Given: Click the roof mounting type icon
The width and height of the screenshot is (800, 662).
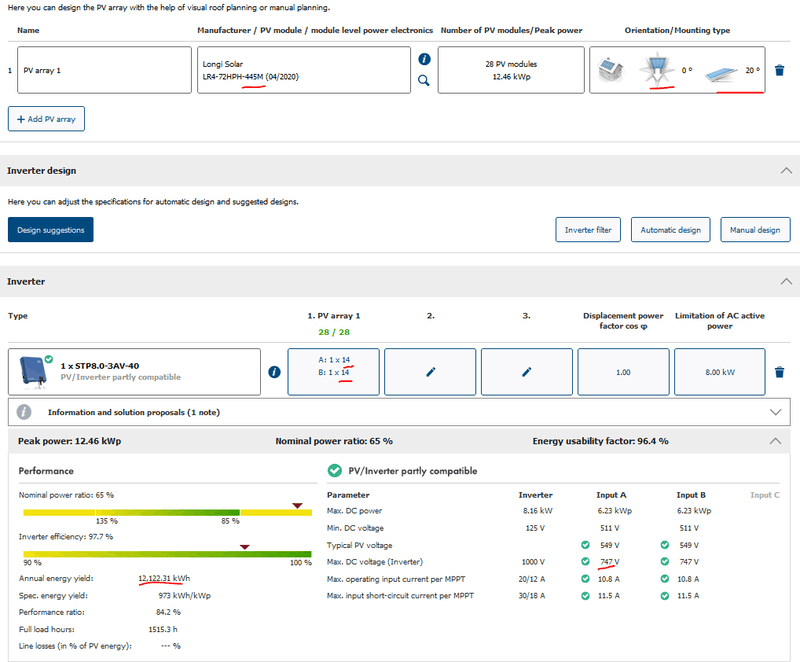Looking at the screenshot, I should (x=608, y=71).
